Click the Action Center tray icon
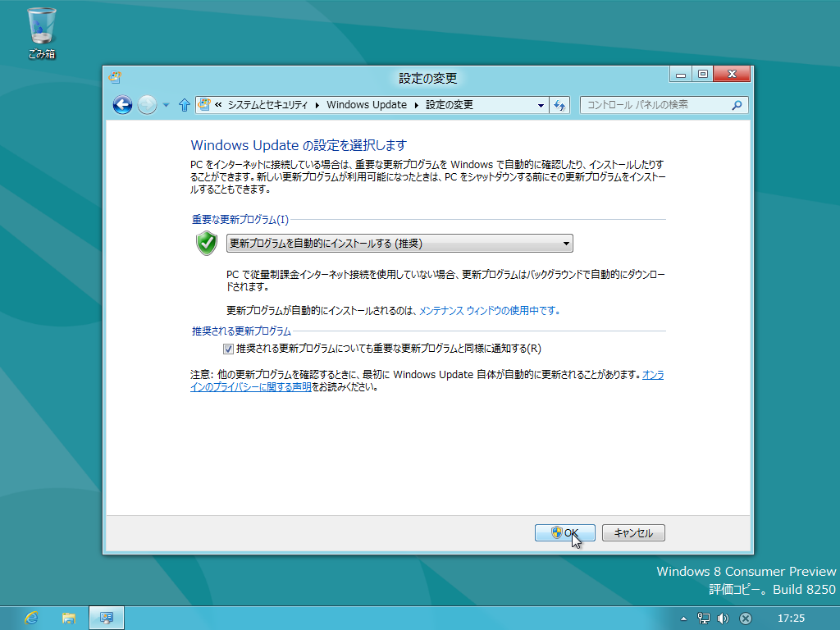840x630 pixels. pos(745,619)
